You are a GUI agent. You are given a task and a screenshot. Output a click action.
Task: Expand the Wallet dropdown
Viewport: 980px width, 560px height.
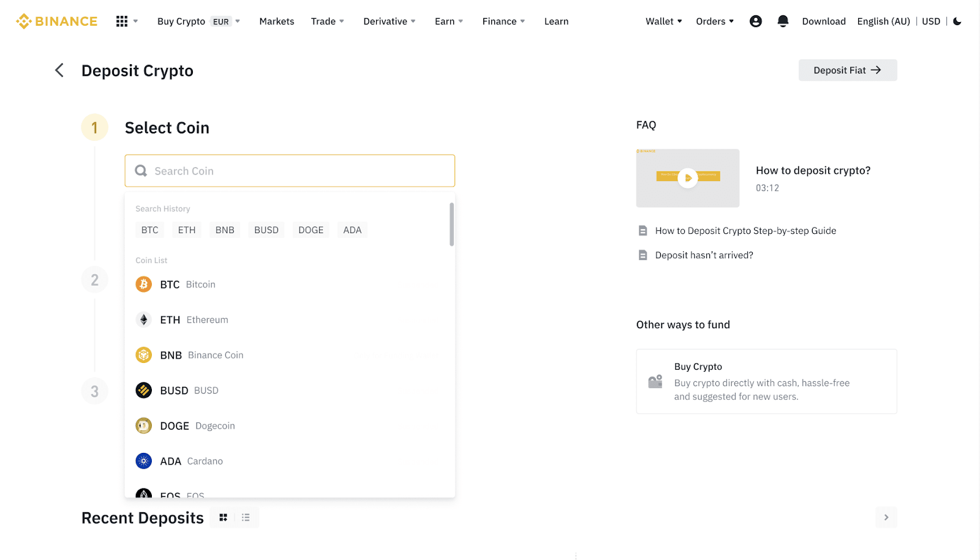click(x=663, y=21)
